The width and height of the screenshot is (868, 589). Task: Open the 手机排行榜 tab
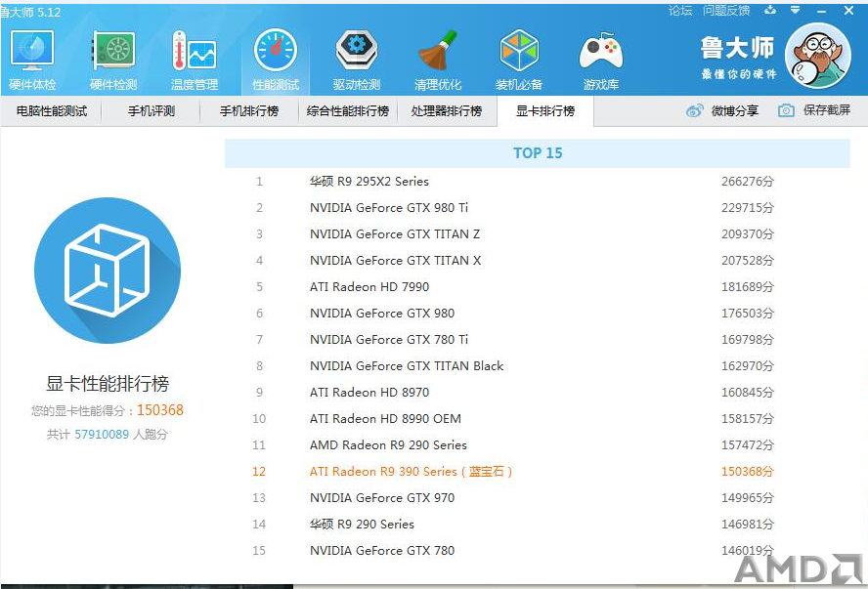point(249,111)
